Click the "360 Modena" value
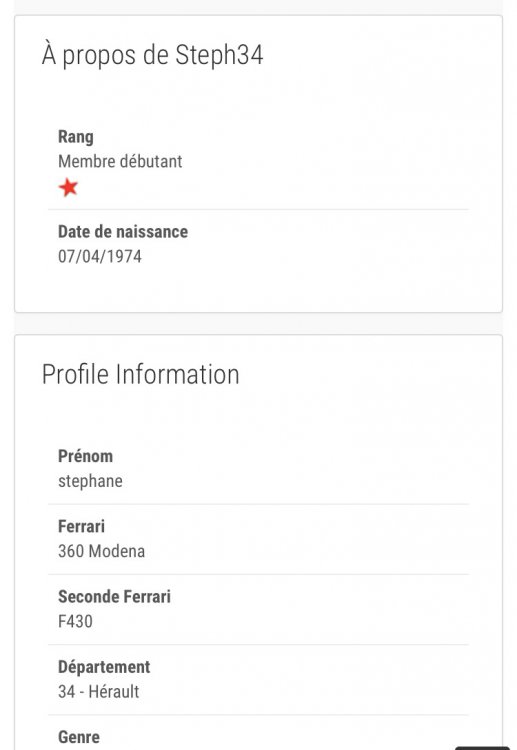The image size is (517, 750). pos(101,551)
